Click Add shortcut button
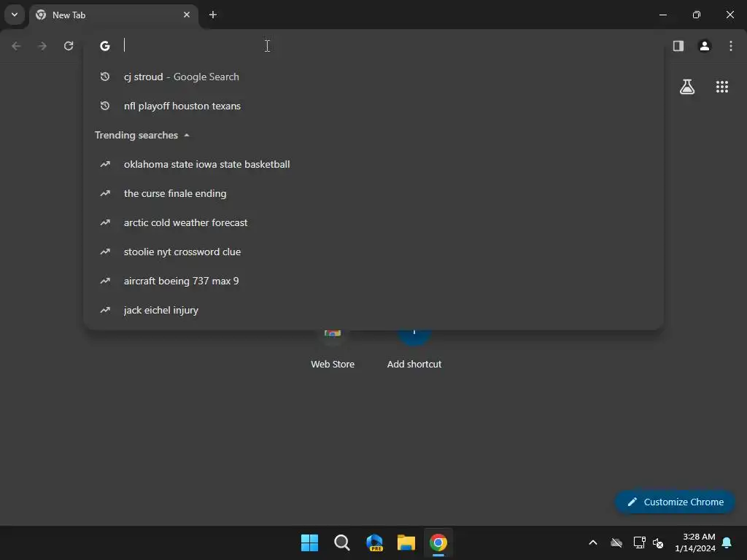 point(414,350)
